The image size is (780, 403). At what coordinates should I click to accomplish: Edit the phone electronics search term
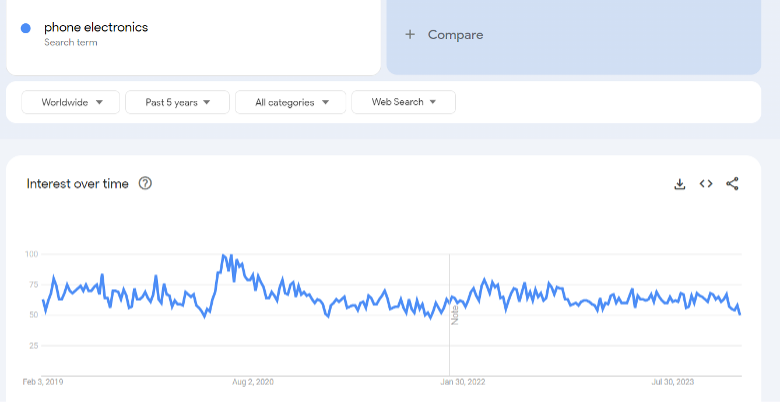coord(96,27)
